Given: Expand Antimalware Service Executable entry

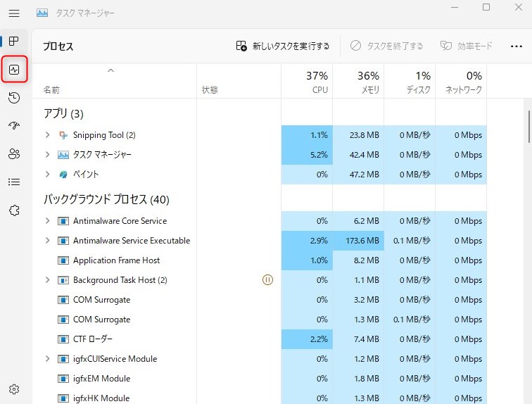Looking at the screenshot, I should point(47,241).
